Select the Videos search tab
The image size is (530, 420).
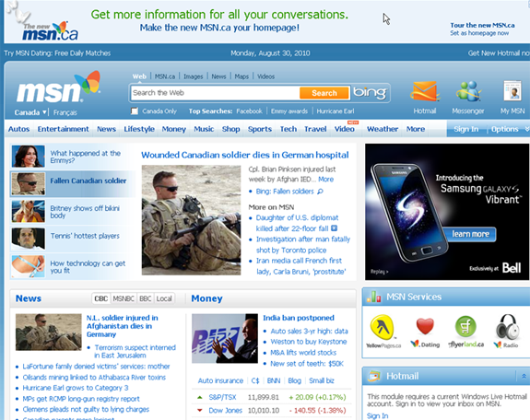[x=265, y=76]
